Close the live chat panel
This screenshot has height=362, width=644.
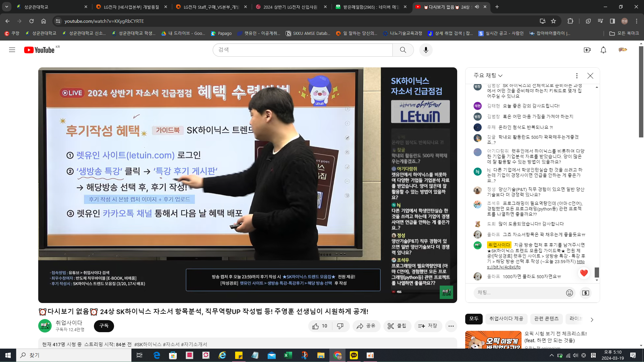click(590, 76)
